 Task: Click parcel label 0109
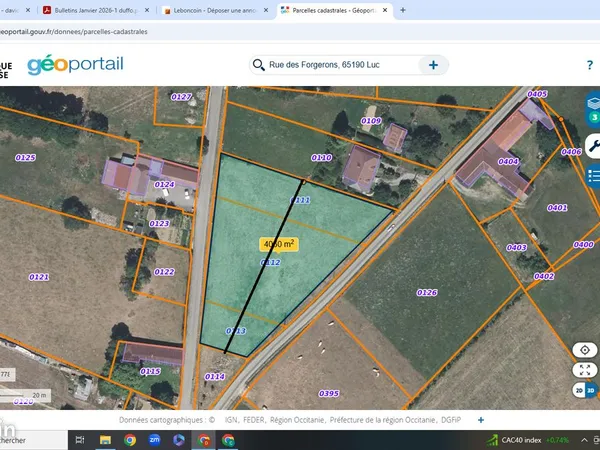tap(371, 121)
